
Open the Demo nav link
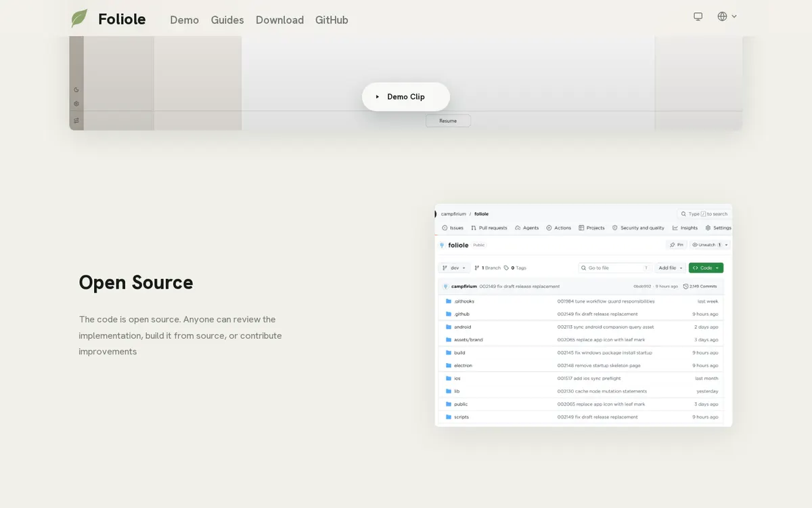point(184,20)
